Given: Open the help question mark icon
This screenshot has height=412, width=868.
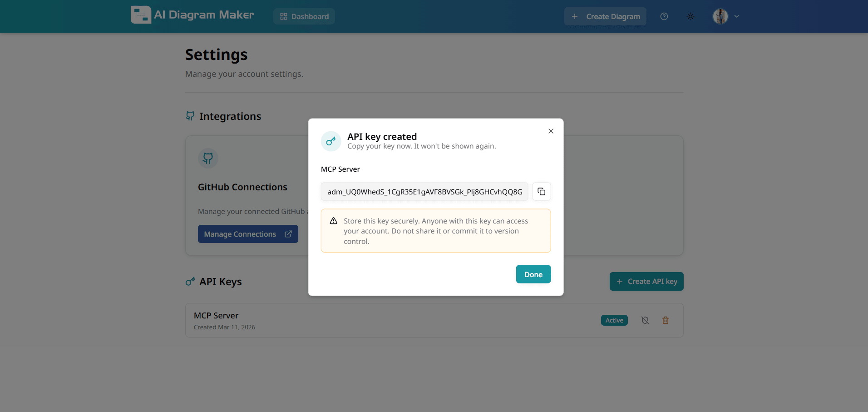Looking at the screenshot, I should [664, 16].
